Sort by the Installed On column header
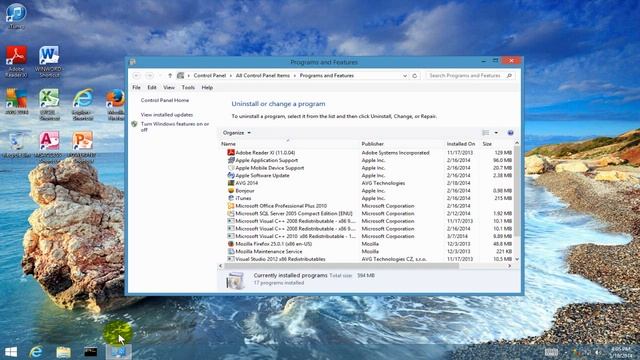The width and height of the screenshot is (640, 360). (462, 144)
